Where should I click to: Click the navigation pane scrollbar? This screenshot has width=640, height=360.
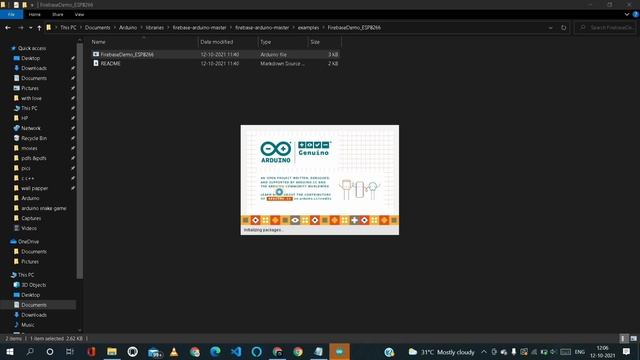tap(80, 161)
